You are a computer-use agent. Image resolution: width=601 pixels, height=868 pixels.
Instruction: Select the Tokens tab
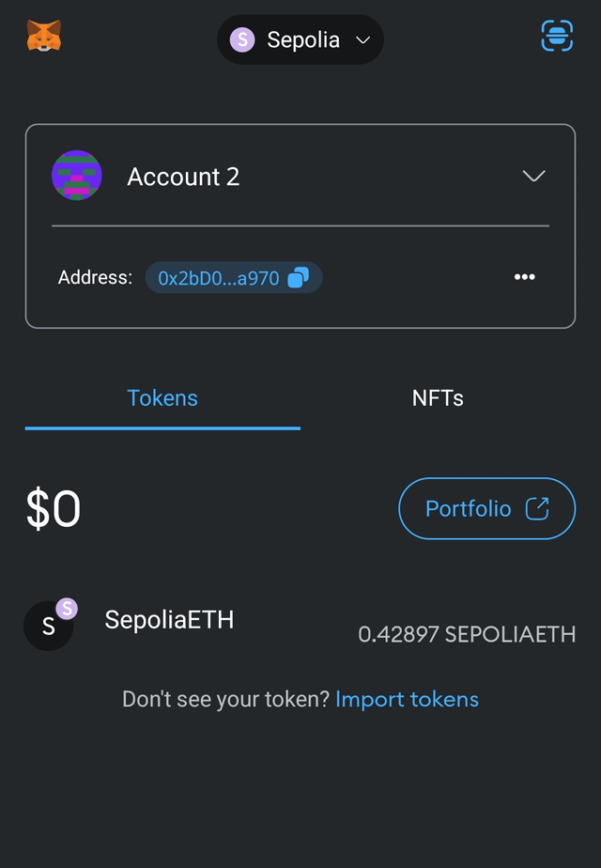tap(162, 398)
